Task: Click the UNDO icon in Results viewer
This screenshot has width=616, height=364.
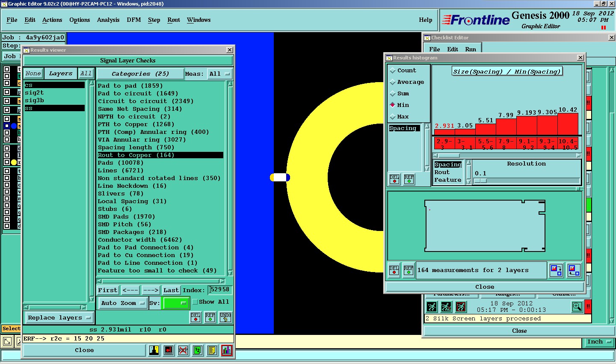Action: click(x=225, y=317)
